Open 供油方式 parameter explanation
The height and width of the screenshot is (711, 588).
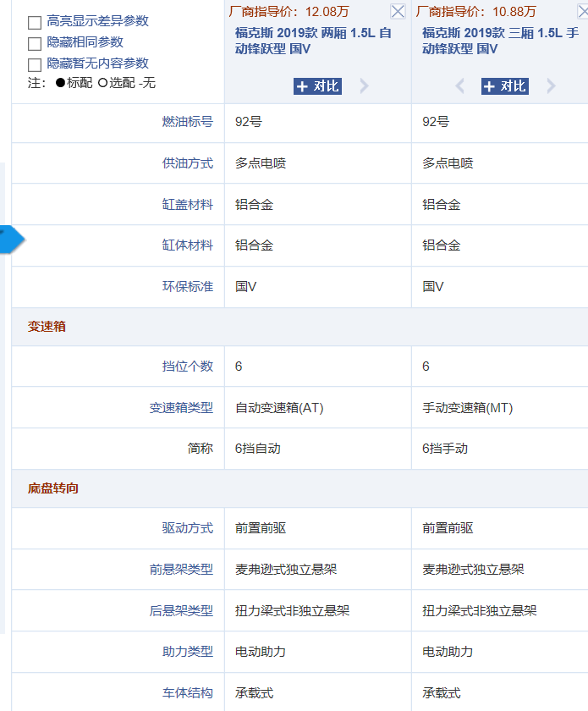tap(188, 163)
